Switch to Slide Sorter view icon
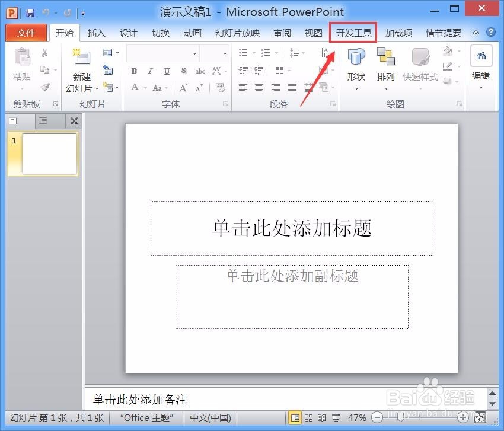Screen dimensions: 504x431 click(x=309, y=417)
